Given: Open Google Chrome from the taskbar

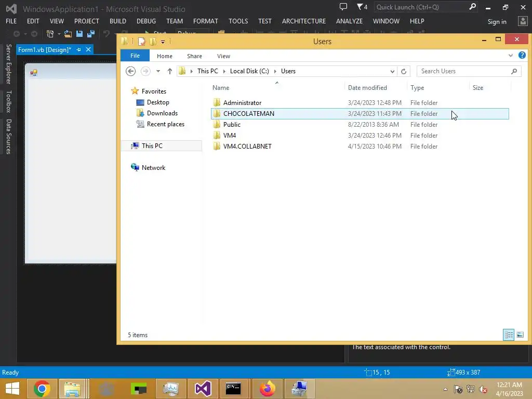Looking at the screenshot, I should click(x=42, y=389).
